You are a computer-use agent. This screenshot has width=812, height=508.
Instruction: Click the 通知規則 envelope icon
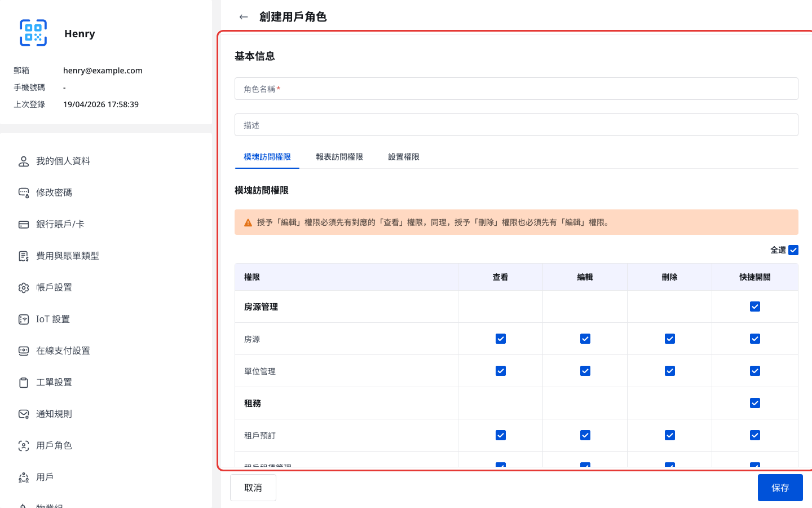tap(24, 414)
